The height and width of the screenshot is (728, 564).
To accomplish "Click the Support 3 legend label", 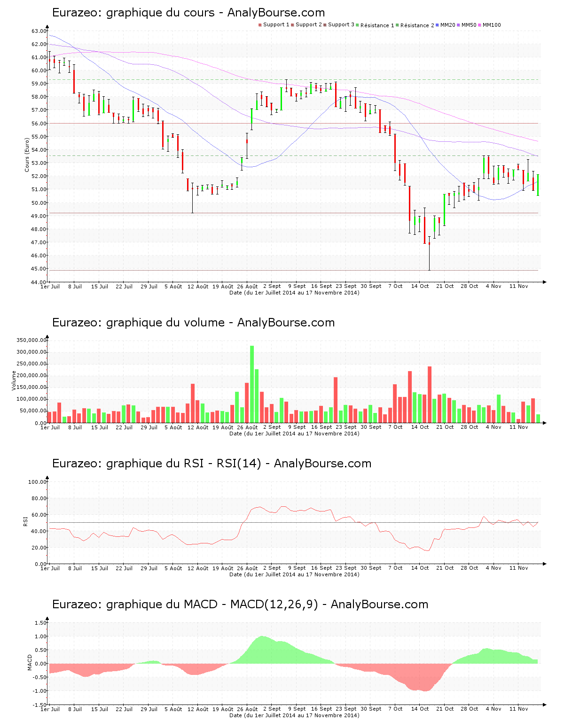I will 341,24.
